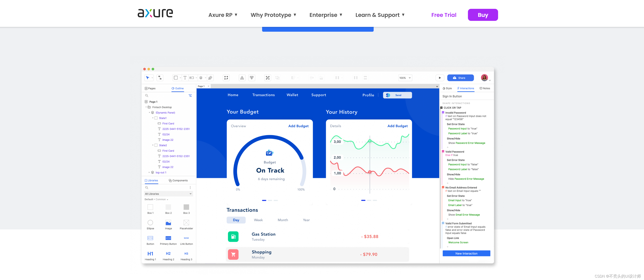Click the Bring to Front icon
Screen dimensions: 644x280
[x=242, y=78]
